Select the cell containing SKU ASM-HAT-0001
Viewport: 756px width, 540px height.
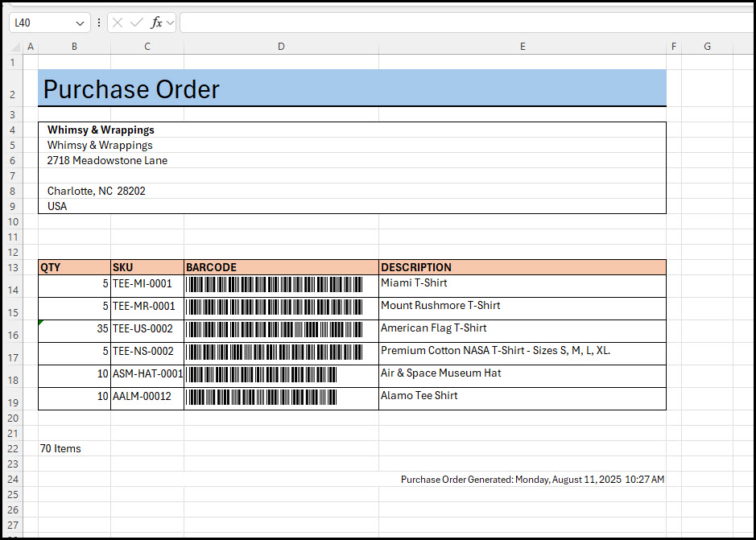pyautogui.click(x=147, y=374)
